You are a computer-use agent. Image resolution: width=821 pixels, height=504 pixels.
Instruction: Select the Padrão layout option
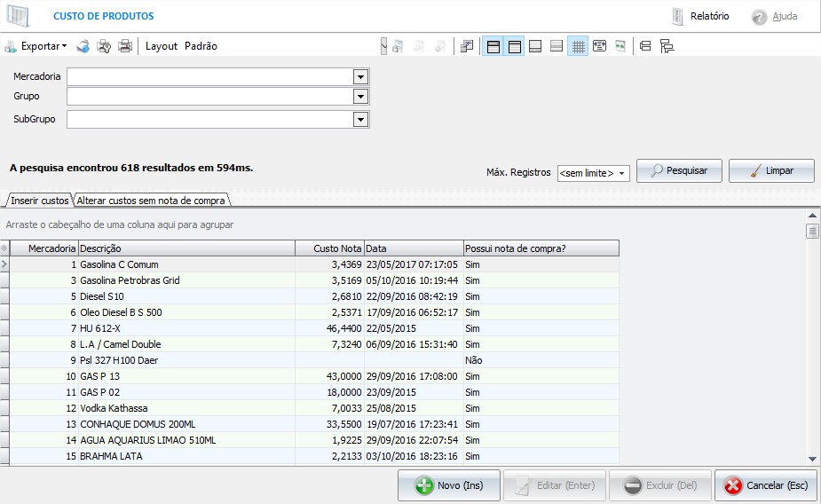coord(201,46)
